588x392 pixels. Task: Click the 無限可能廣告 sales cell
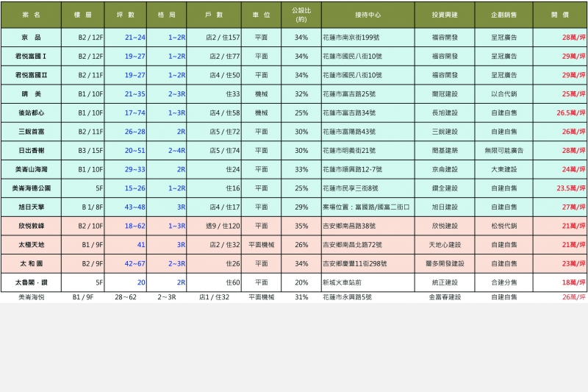pos(503,151)
